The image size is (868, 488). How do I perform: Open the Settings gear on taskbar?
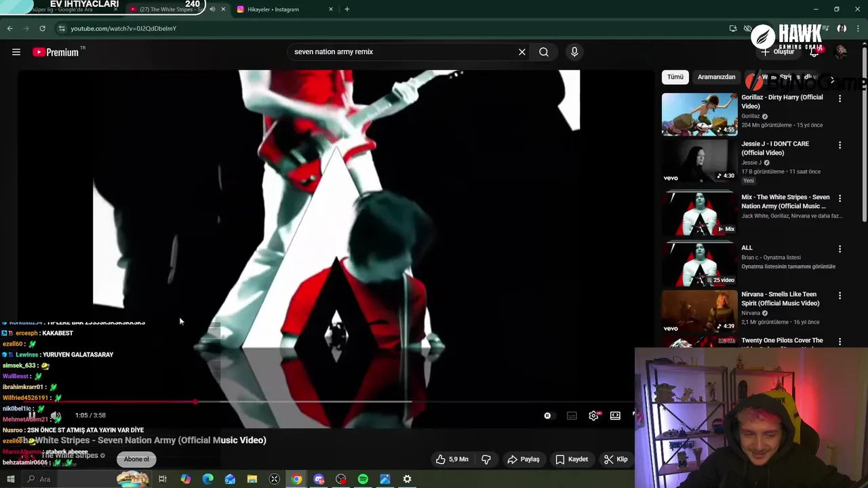407,479
